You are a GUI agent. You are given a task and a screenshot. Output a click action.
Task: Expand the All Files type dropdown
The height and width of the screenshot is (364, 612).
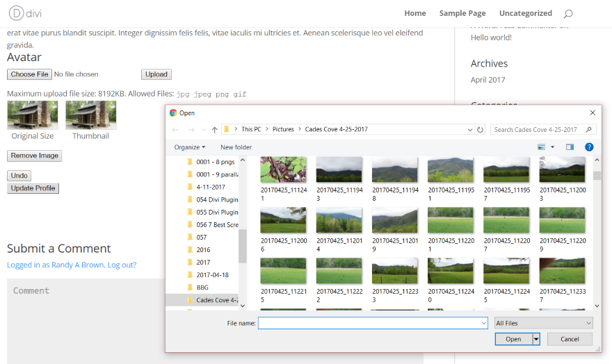543,323
